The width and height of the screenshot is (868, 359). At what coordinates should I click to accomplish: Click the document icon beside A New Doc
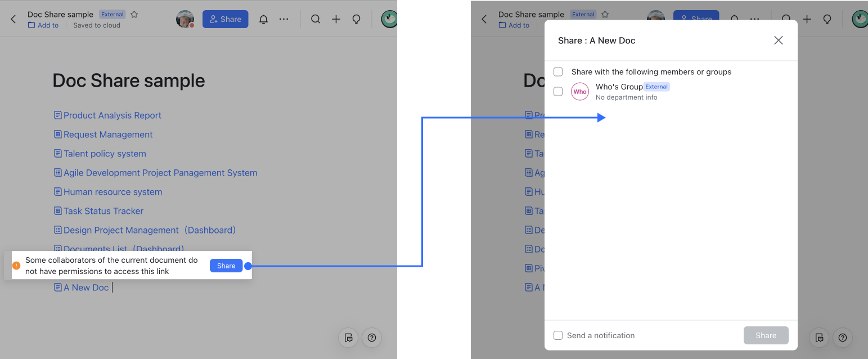pos(57,287)
